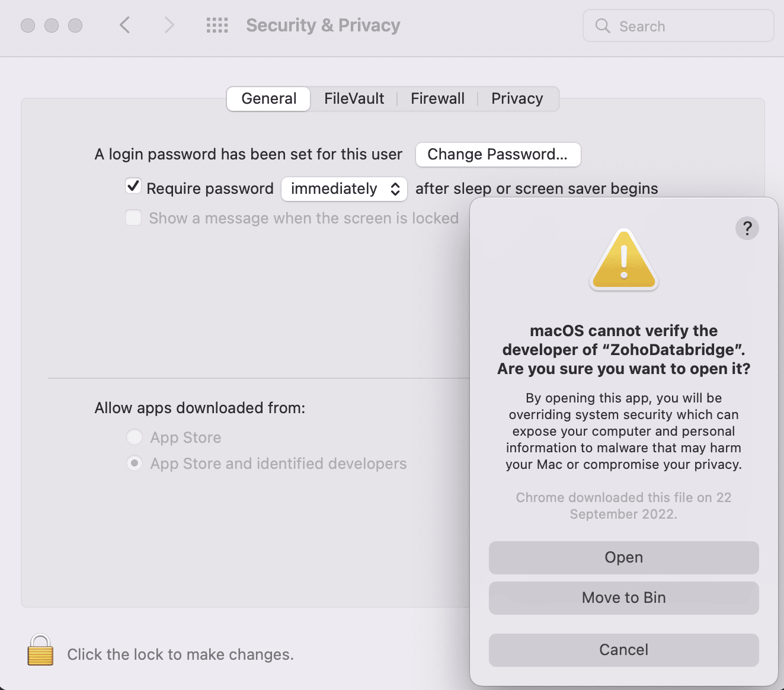Viewport: 784px width, 690px height.
Task: Click the help question mark button
Action: (x=747, y=228)
